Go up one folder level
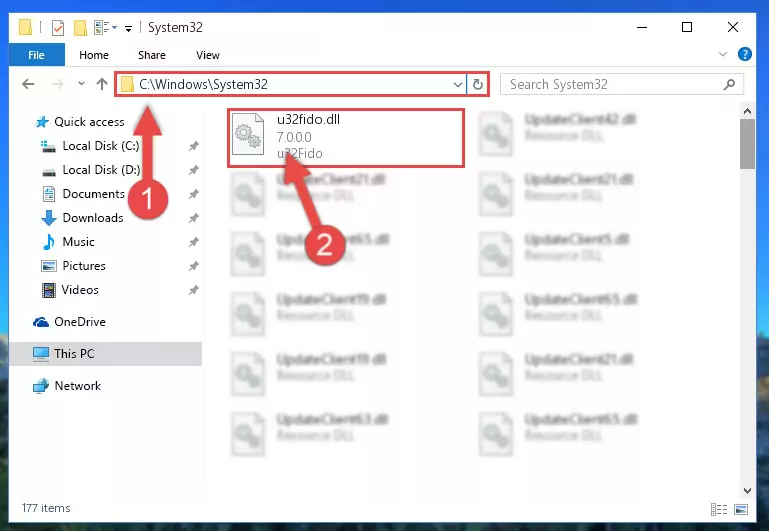The width and height of the screenshot is (769, 531). pos(102,84)
